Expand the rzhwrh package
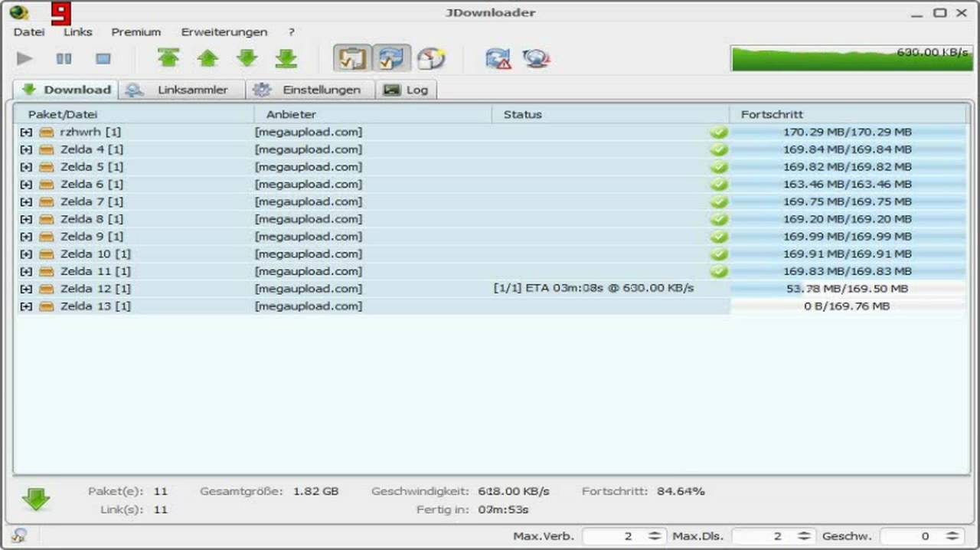This screenshot has height=550, width=980. [x=26, y=133]
